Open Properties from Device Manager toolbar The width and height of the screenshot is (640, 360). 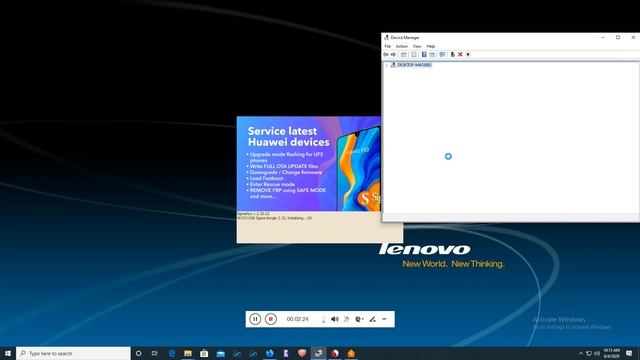(x=413, y=54)
